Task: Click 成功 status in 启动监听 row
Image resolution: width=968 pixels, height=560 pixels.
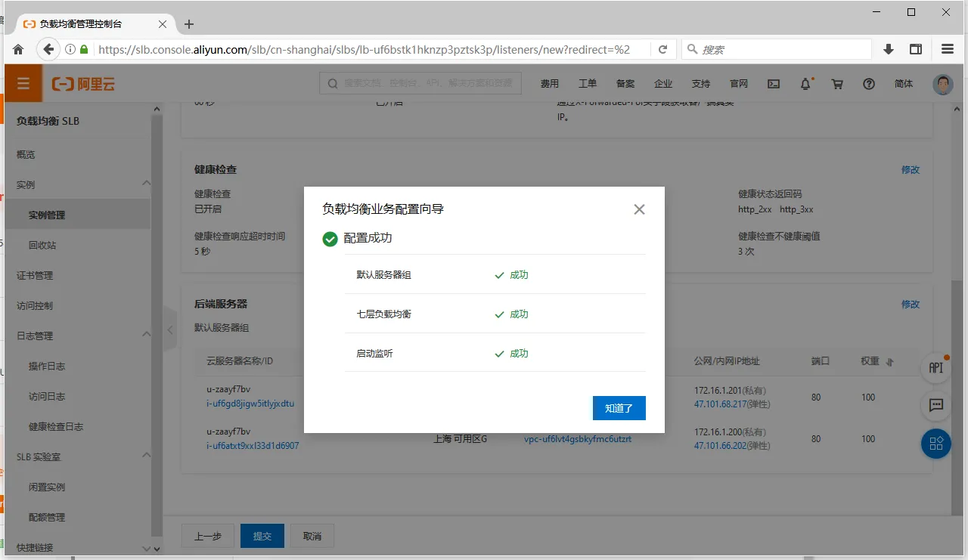Action: pos(519,354)
